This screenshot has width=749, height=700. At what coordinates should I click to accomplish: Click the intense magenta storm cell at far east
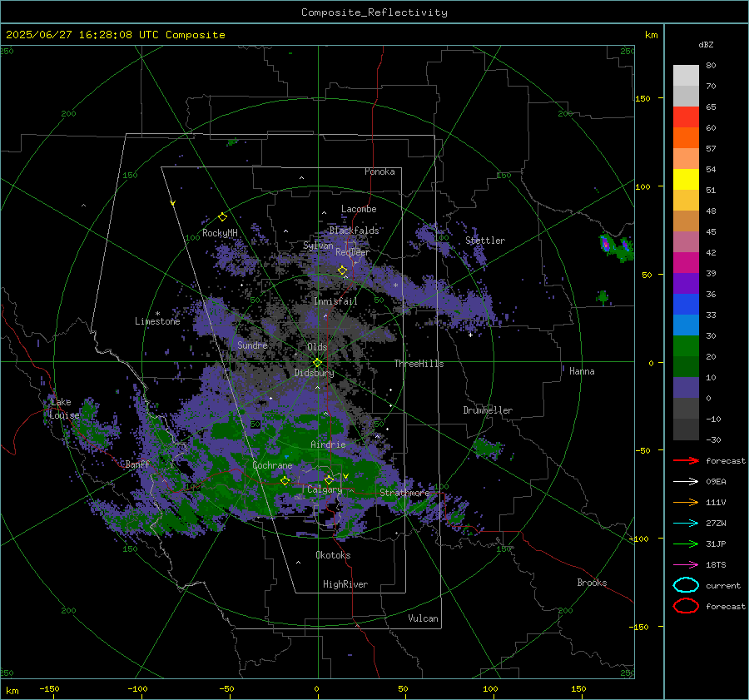tap(606, 245)
